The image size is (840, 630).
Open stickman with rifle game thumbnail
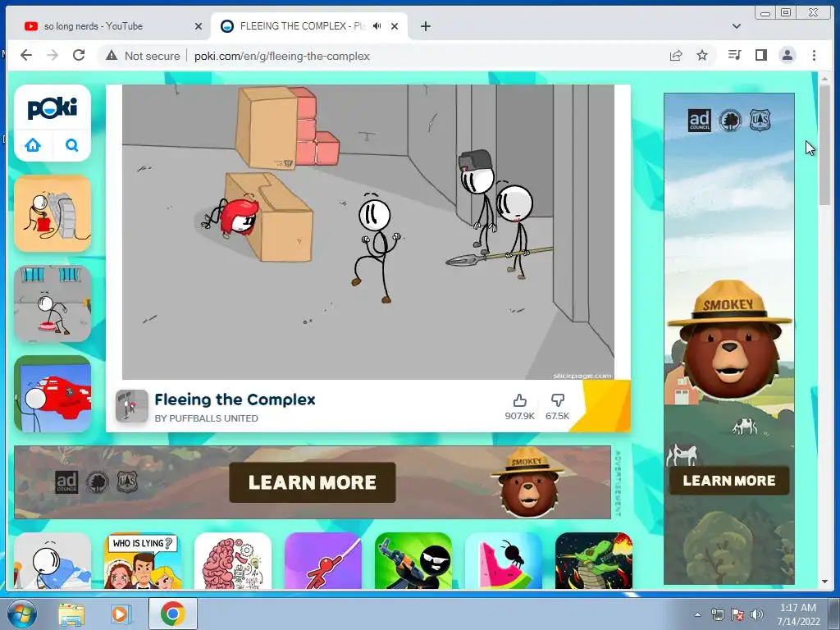point(413,560)
